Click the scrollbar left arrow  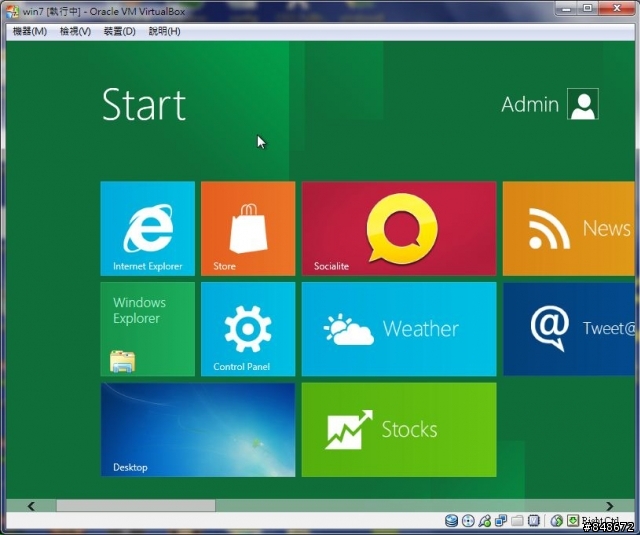[31, 506]
